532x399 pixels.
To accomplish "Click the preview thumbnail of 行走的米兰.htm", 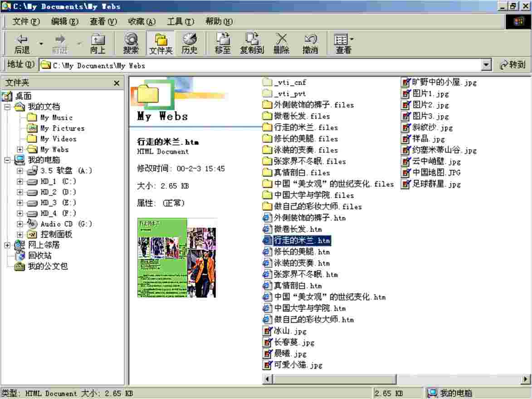I will (x=177, y=258).
